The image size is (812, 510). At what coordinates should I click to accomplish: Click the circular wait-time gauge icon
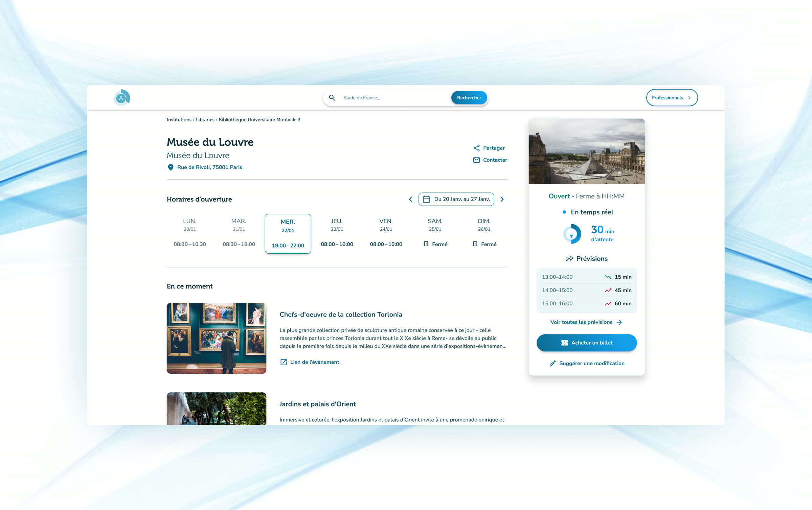[572, 234]
